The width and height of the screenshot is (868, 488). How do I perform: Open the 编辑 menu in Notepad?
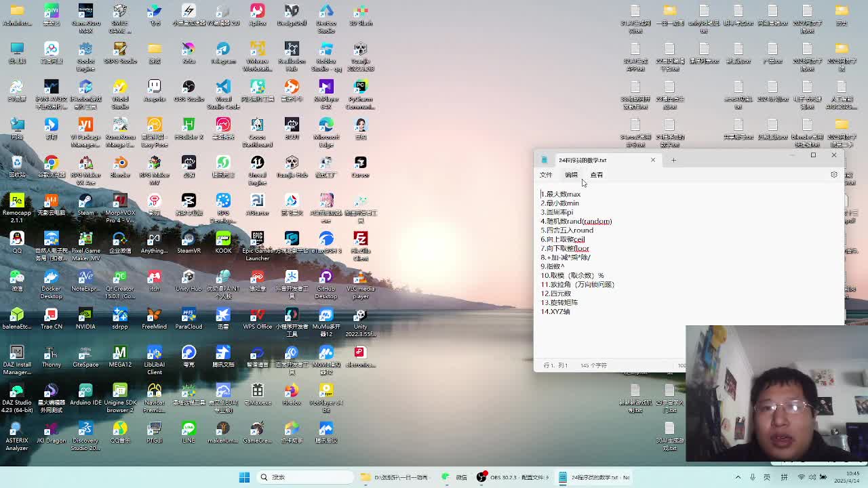point(571,175)
